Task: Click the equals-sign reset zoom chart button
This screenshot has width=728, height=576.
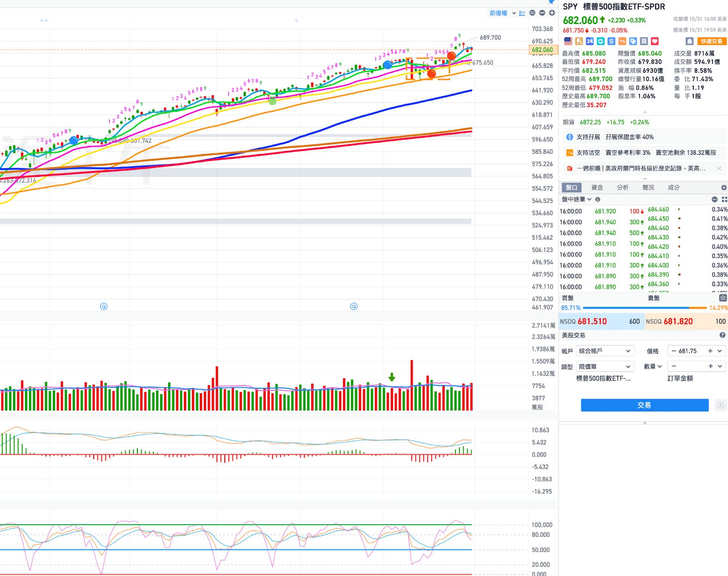Action: coord(532,13)
